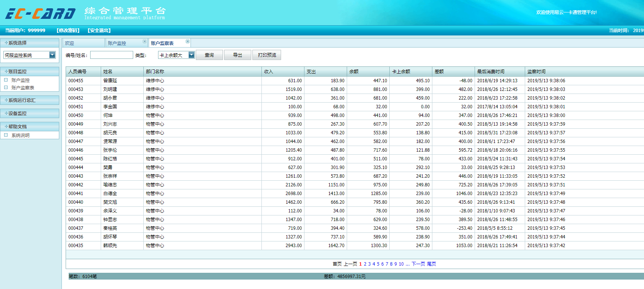This screenshot has width=644, height=289.
Task: Open 系统说明 help document
Action: [20, 135]
